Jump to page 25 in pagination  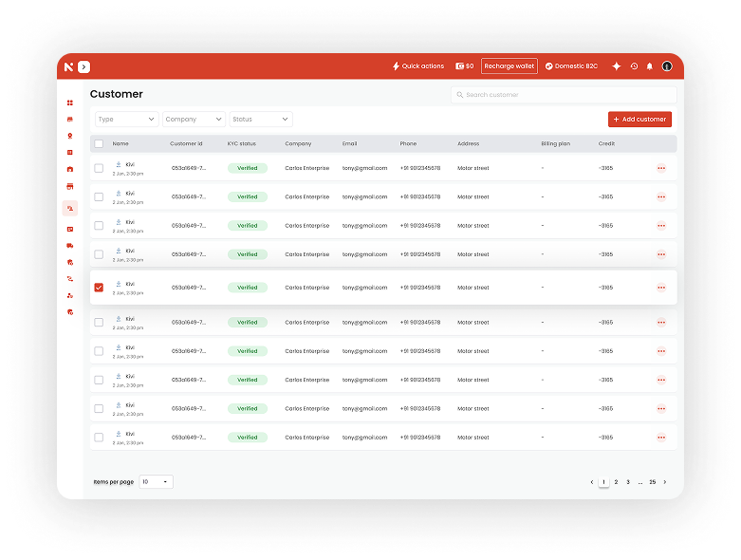click(x=653, y=482)
